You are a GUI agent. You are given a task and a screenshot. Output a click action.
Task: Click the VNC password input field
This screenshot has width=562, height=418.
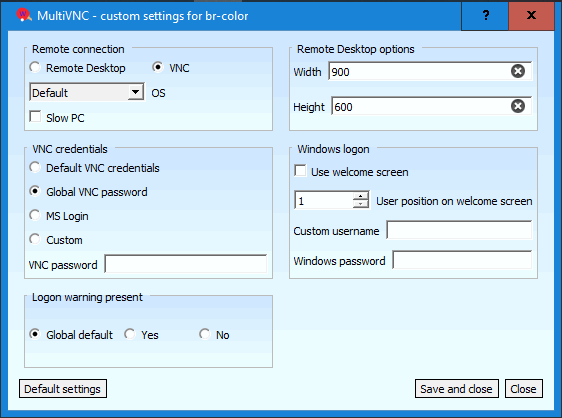[x=186, y=264]
